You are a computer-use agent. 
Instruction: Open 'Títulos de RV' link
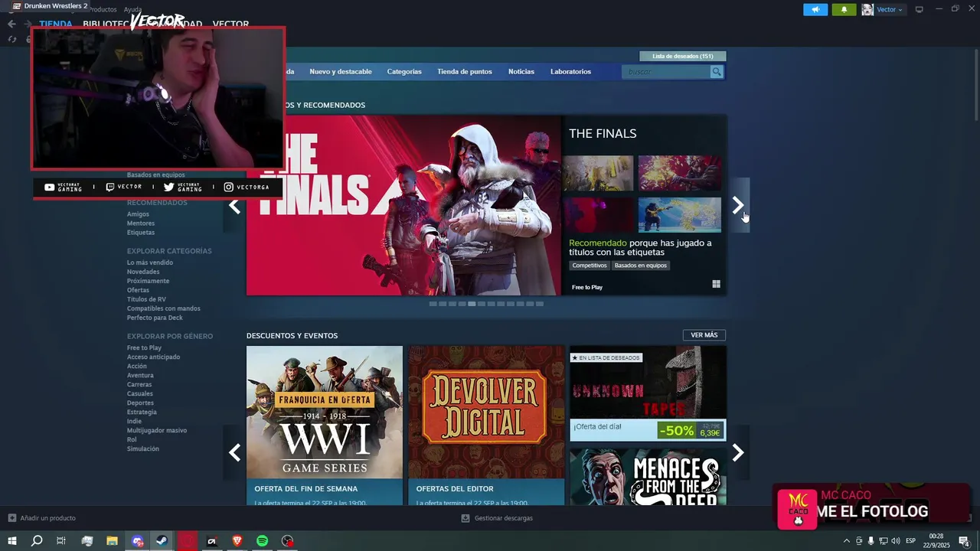click(146, 299)
